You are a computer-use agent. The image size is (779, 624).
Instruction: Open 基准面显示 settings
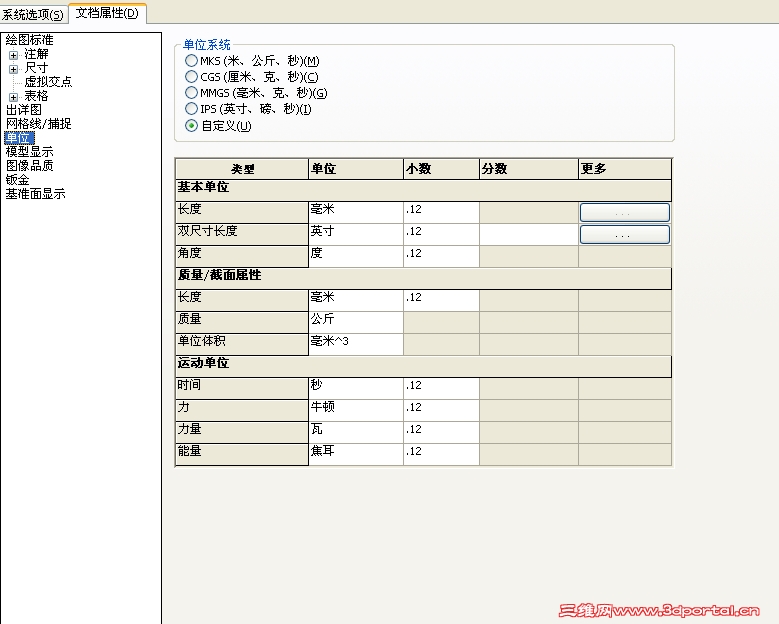pos(35,193)
